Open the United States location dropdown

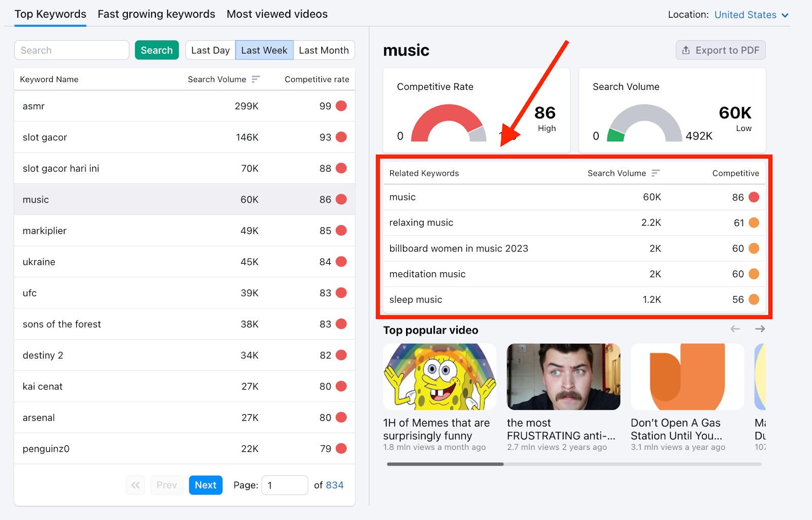[745, 15]
